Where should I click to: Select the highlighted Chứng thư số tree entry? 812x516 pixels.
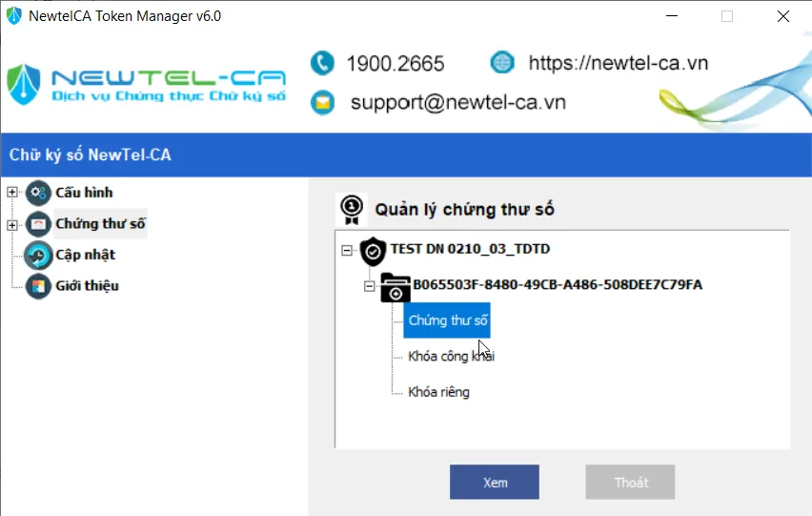coord(447,320)
